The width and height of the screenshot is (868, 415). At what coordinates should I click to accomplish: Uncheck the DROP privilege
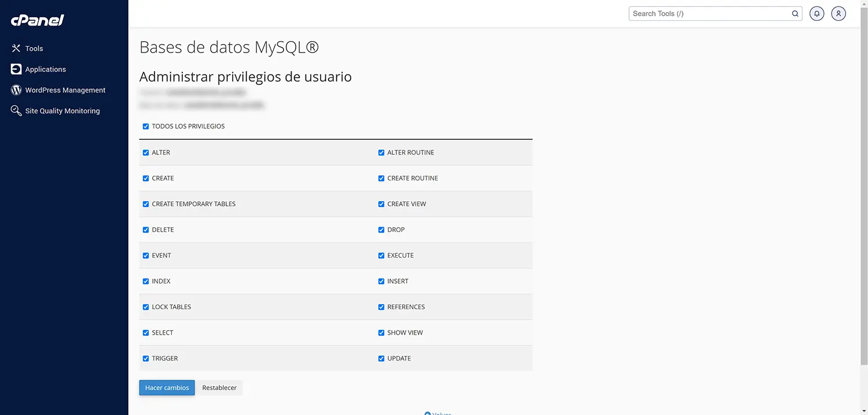(x=381, y=229)
